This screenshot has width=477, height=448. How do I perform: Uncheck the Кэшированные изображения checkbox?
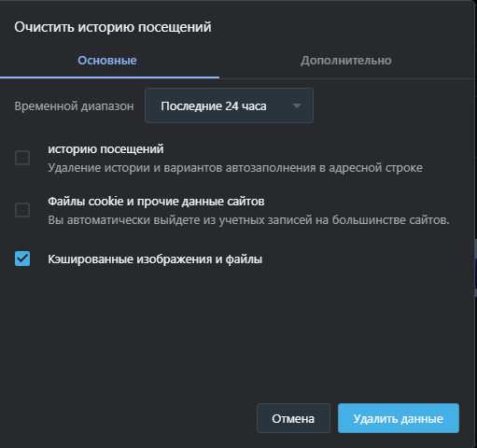pyautogui.click(x=22, y=259)
